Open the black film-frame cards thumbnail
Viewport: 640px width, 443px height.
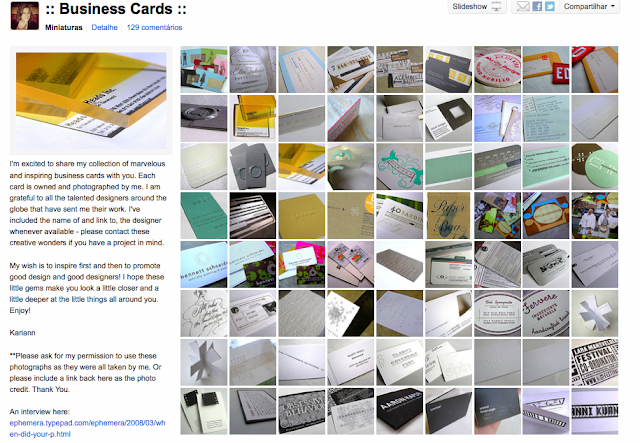[x=204, y=411]
